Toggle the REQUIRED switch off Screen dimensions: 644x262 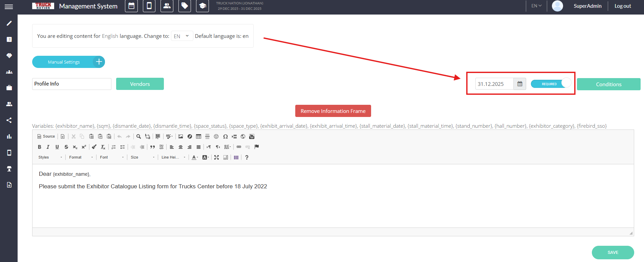(x=551, y=84)
